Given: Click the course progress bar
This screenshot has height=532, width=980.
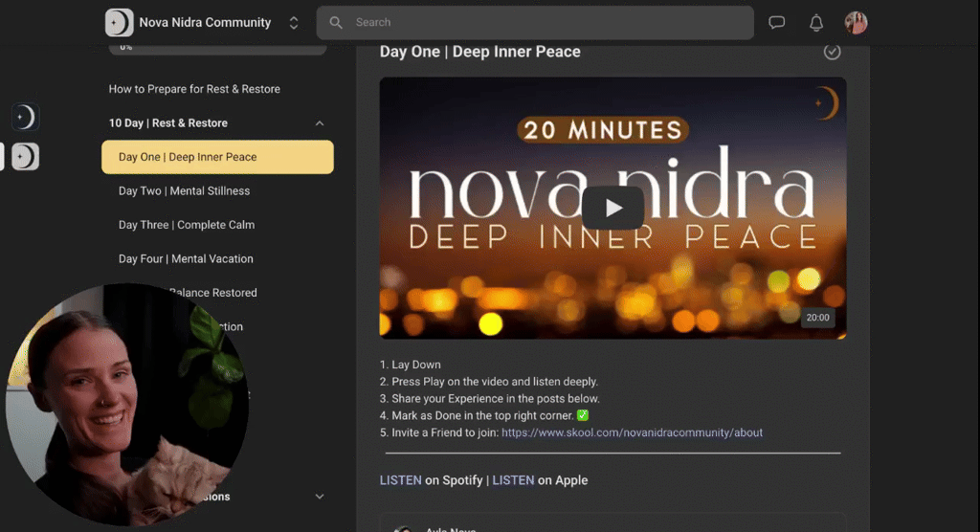Looking at the screenshot, I should click(x=217, y=49).
